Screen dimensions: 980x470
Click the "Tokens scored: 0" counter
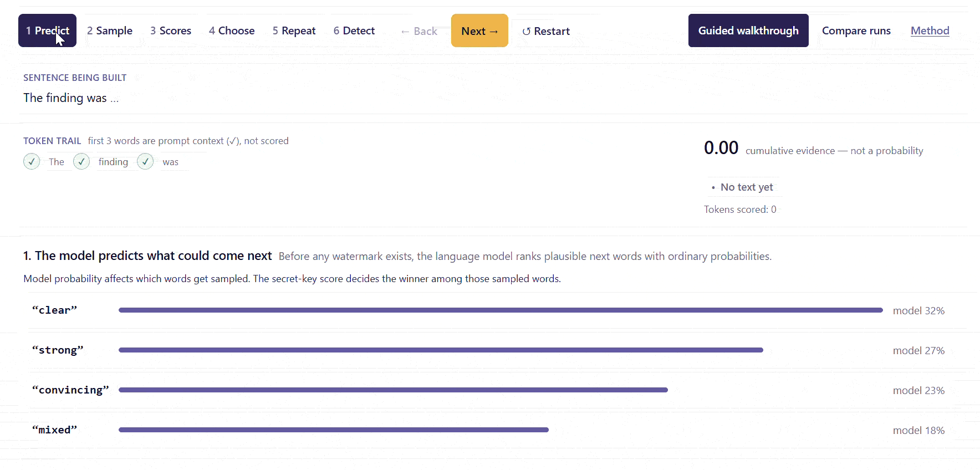740,210
